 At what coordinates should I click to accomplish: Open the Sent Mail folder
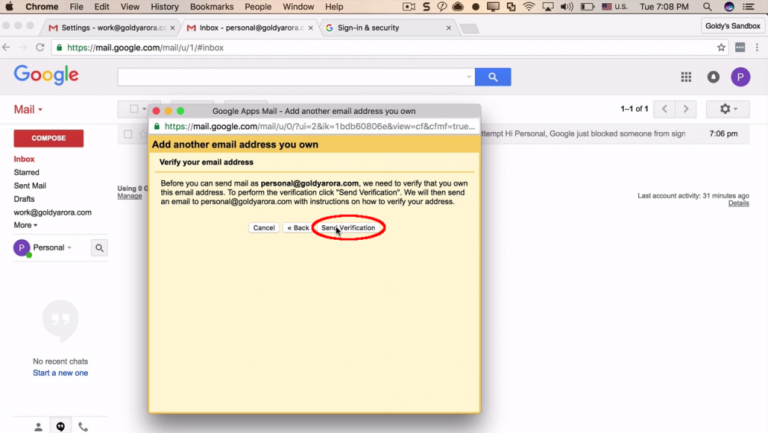tap(30, 186)
